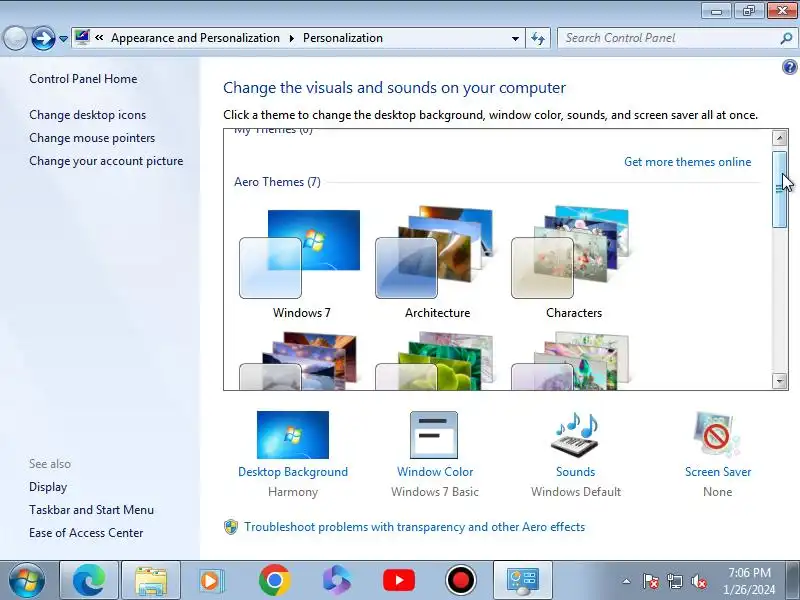
Task: Click the Personalization breadcrumb
Action: (x=343, y=38)
